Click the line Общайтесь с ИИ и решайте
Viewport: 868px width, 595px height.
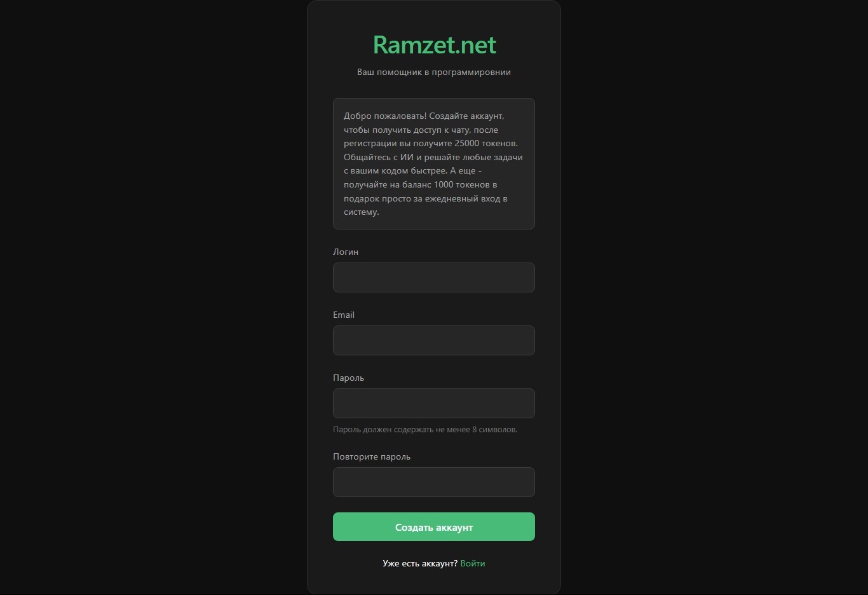click(x=433, y=157)
